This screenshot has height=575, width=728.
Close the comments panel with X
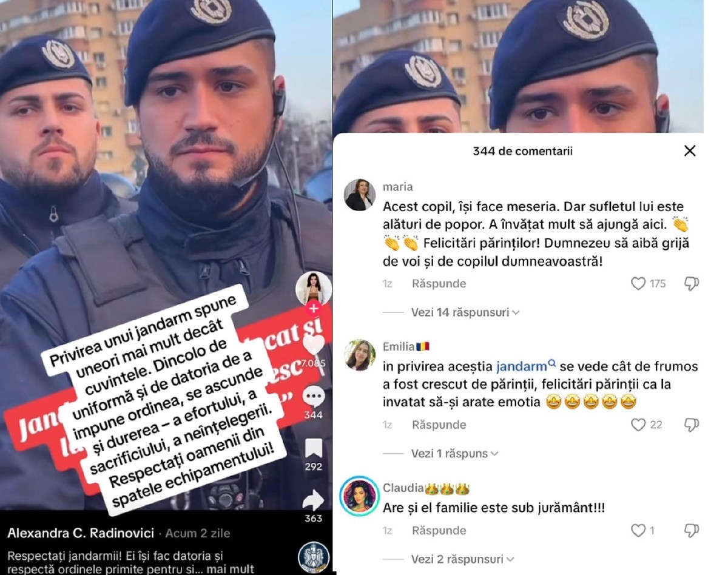pyautogui.click(x=690, y=151)
